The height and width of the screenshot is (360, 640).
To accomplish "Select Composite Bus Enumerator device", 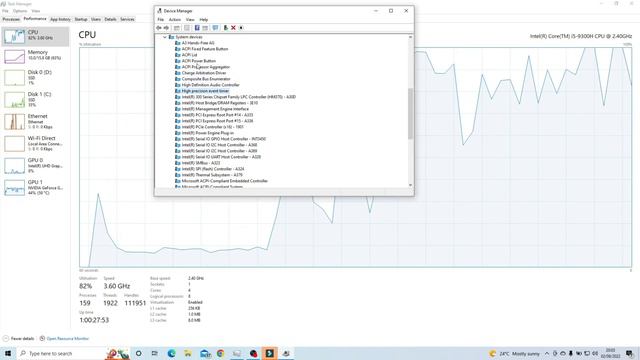I will [x=206, y=79].
